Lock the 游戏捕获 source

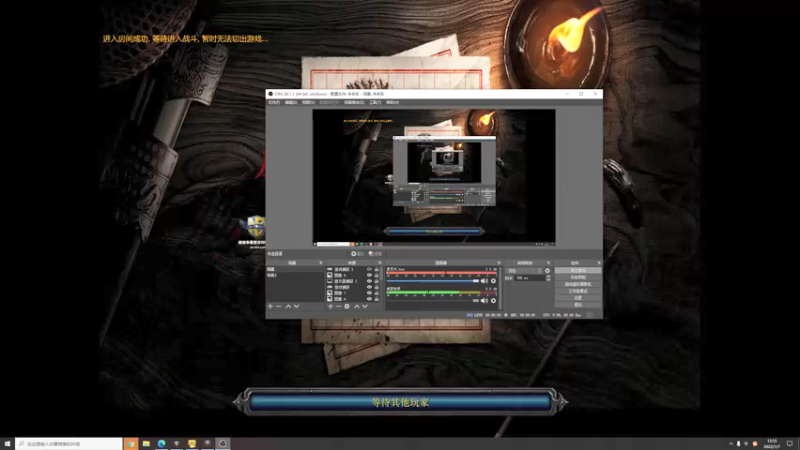click(377, 287)
